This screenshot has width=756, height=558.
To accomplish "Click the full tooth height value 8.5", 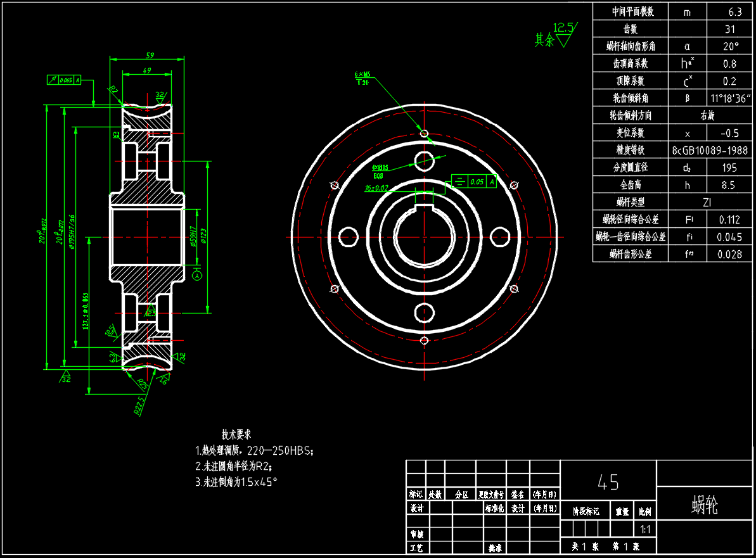I will point(729,186).
